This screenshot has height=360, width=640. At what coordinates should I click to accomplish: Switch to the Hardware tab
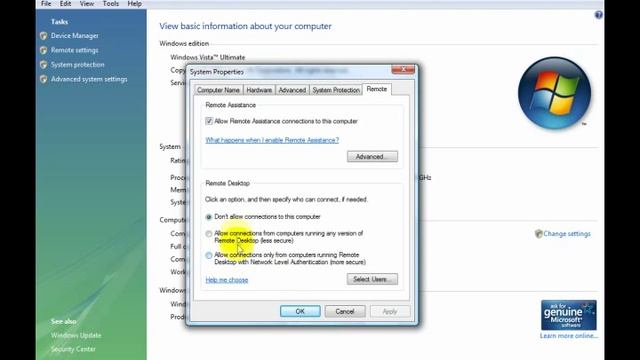(259, 90)
